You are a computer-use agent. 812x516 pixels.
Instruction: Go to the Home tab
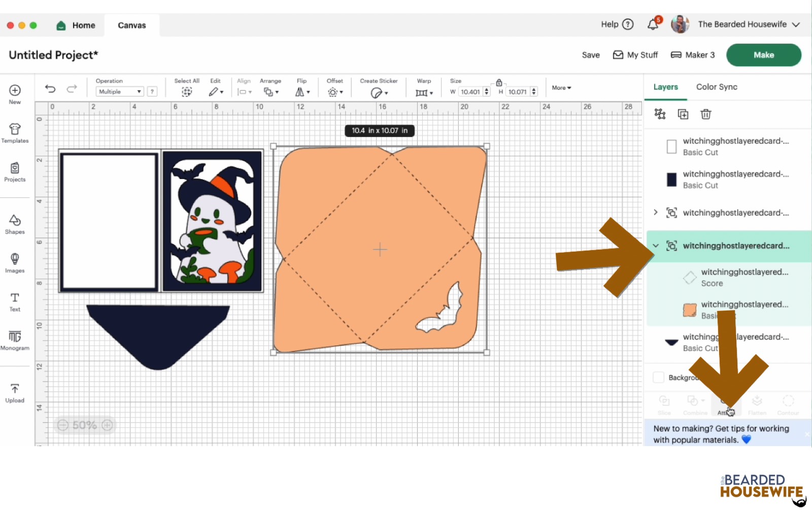[x=76, y=25]
